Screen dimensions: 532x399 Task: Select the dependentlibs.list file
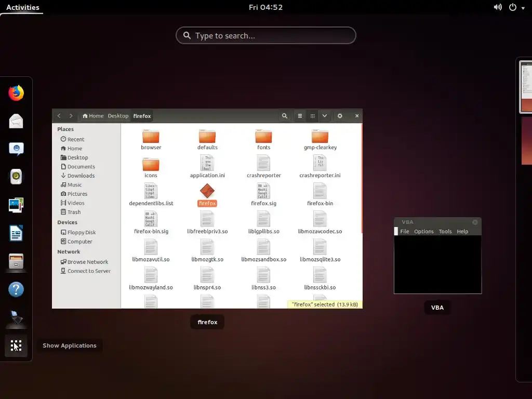151,195
